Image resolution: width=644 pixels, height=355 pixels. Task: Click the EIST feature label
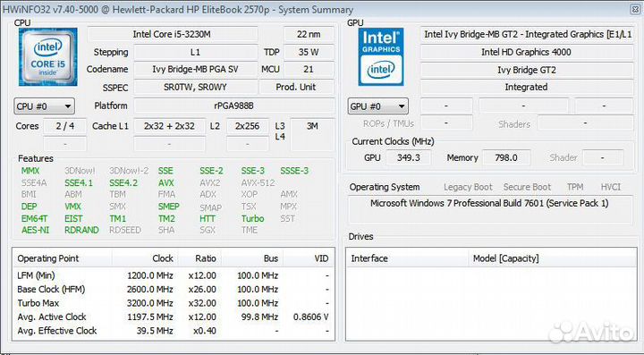[73, 219]
